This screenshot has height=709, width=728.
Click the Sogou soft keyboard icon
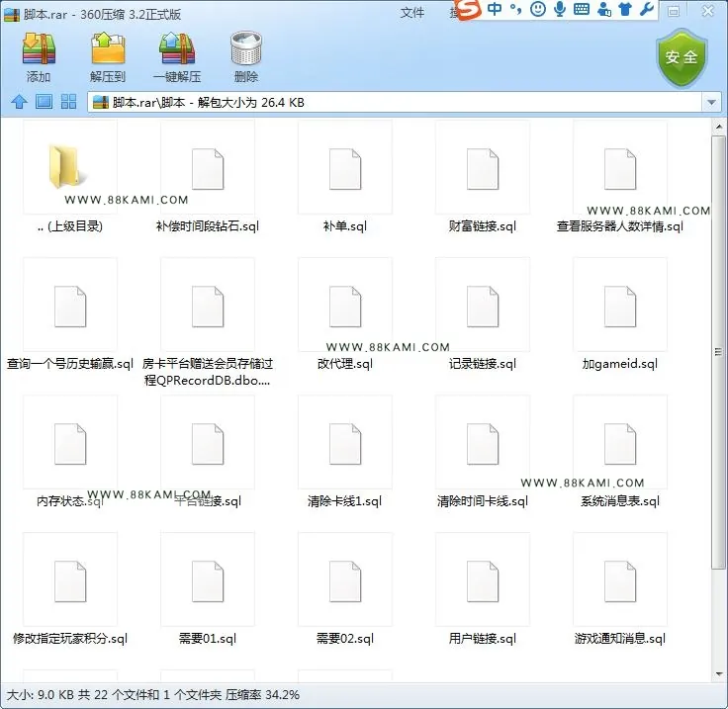[x=582, y=9]
